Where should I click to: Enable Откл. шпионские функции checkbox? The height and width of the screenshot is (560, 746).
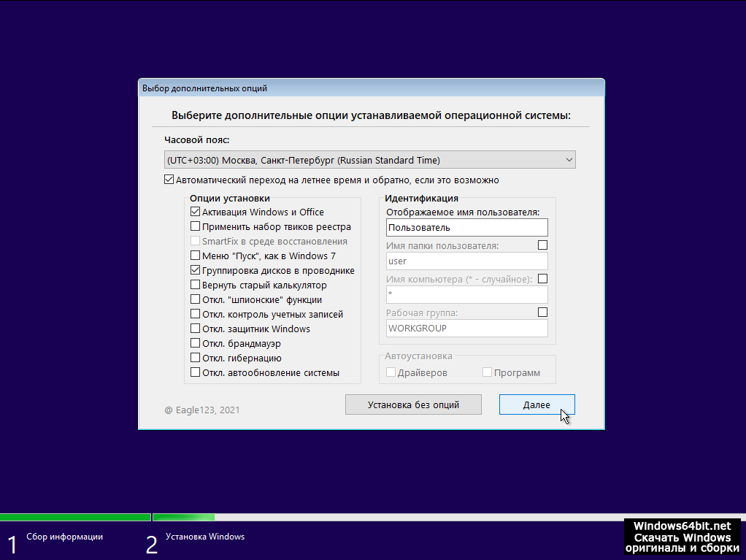(195, 299)
